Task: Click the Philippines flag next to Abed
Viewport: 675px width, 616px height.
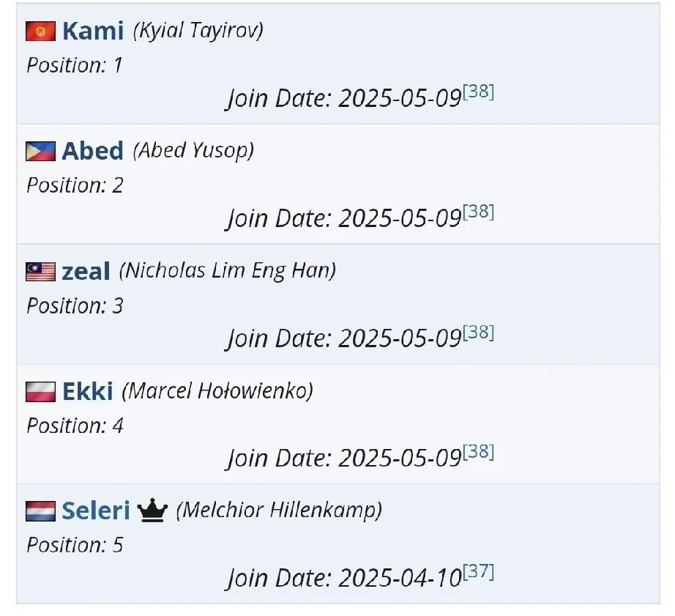Action: point(40,151)
